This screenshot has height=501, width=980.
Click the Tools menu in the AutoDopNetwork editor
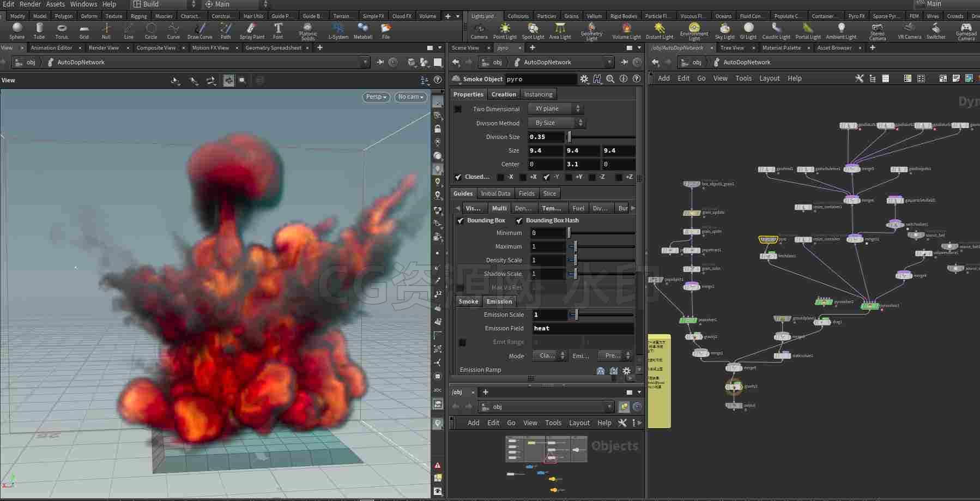coord(743,79)
